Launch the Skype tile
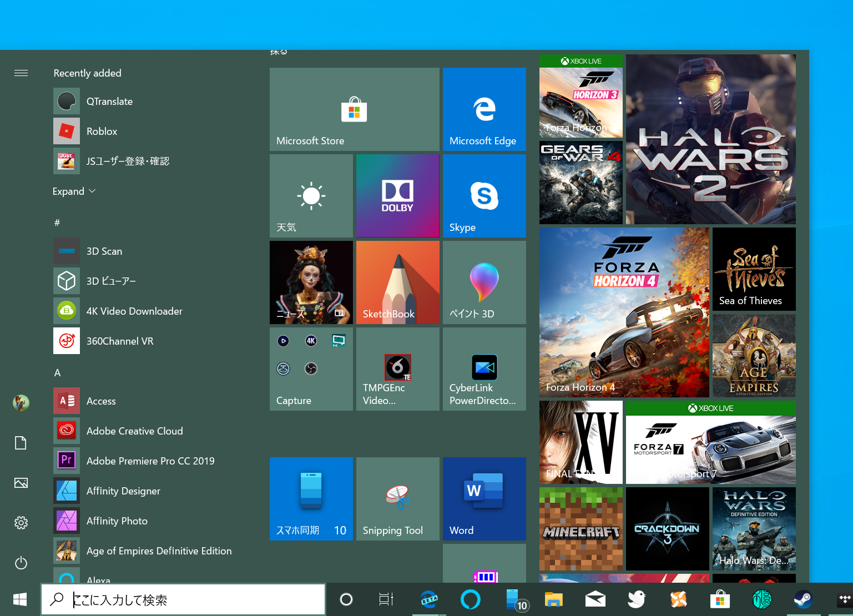This screenshot has width=853, height=616. tap(484, 196)
